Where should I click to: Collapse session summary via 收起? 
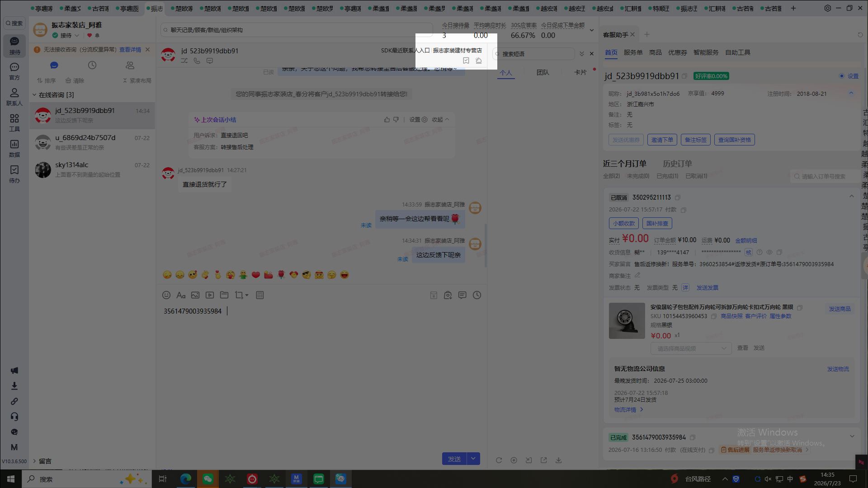point(440,120)
